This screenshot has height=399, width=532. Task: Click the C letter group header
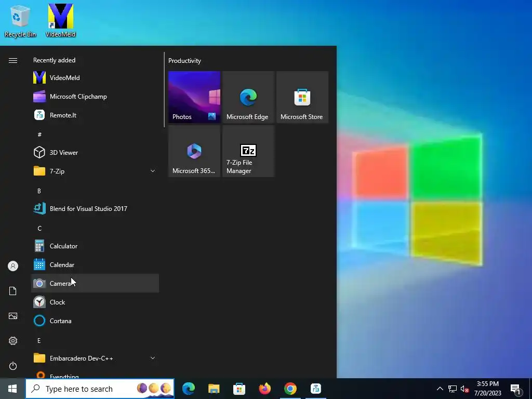[x=39, y=229]
